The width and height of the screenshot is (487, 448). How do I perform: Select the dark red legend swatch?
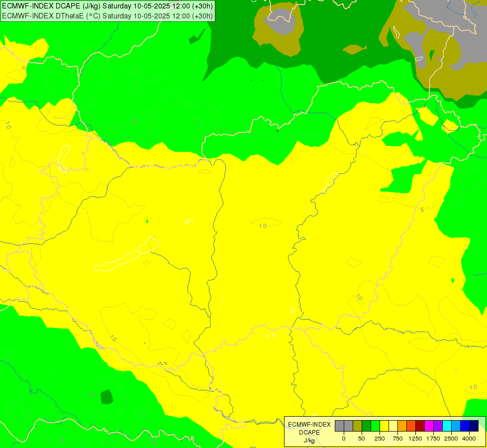(420, 426)
